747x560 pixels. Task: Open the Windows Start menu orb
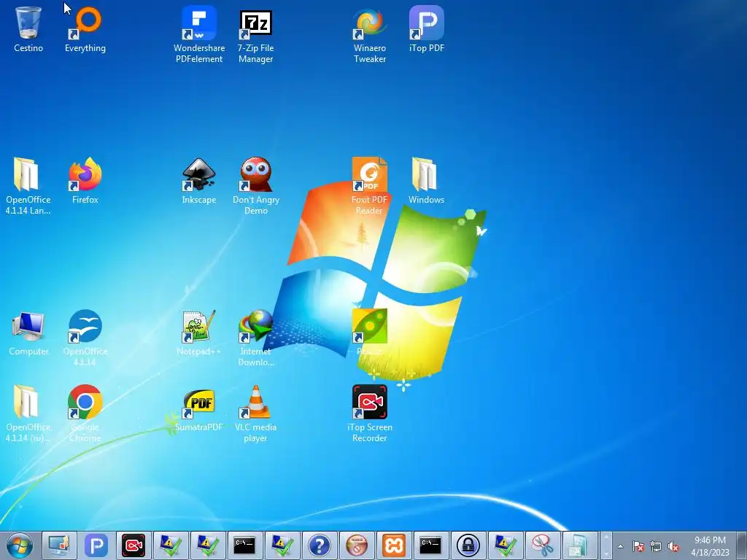coord(20,545)
